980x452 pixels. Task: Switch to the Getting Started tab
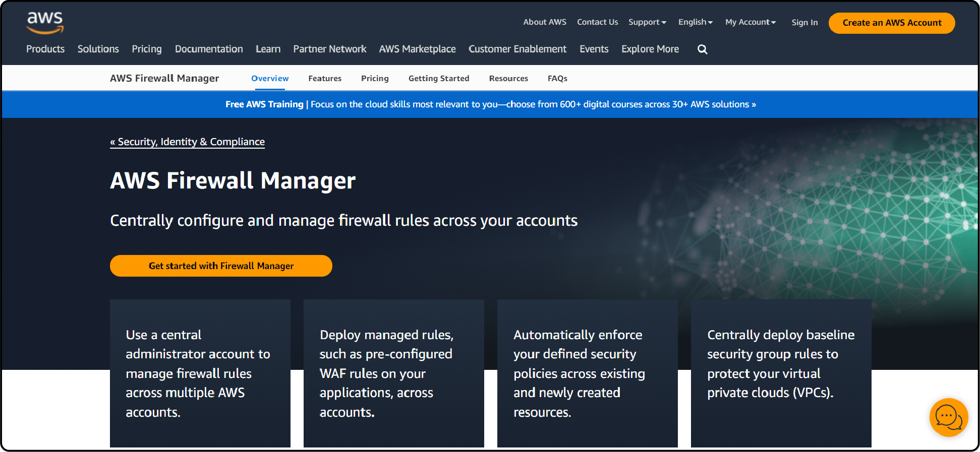pos(439,79)
